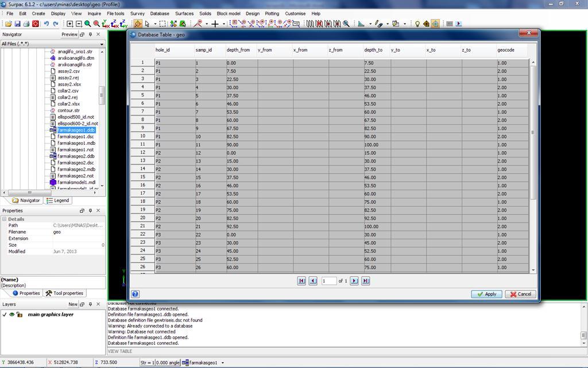The height and width of the screenshot is (368, 588).
Task: Open the Solids menu
Action: pos(205,14)
